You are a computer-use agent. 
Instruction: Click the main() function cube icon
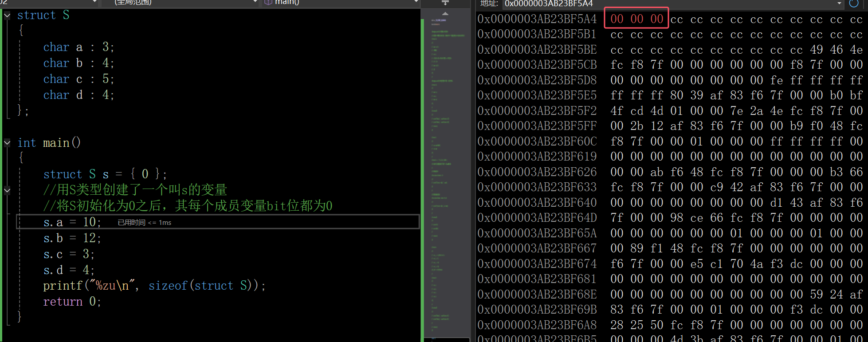coord(268,2)
